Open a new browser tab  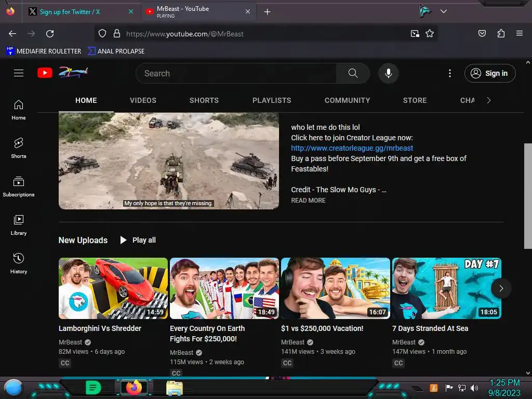click(268, 12)
